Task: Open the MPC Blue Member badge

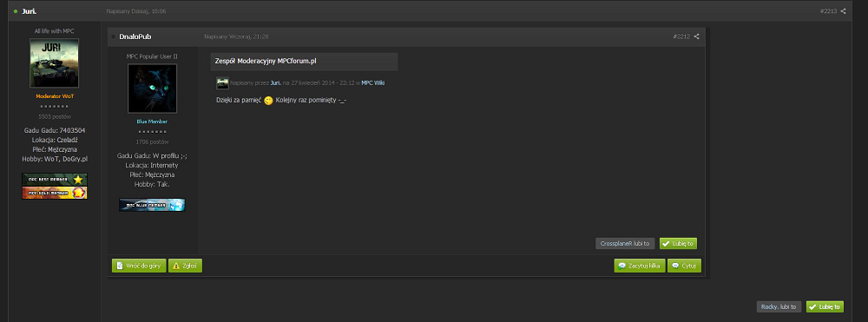Action: coord(152,205)
